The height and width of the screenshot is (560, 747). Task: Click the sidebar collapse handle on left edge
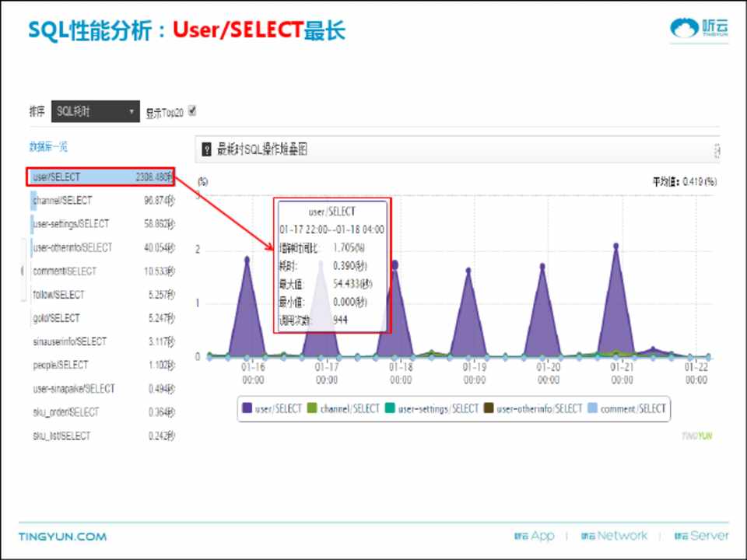[23, 271]
